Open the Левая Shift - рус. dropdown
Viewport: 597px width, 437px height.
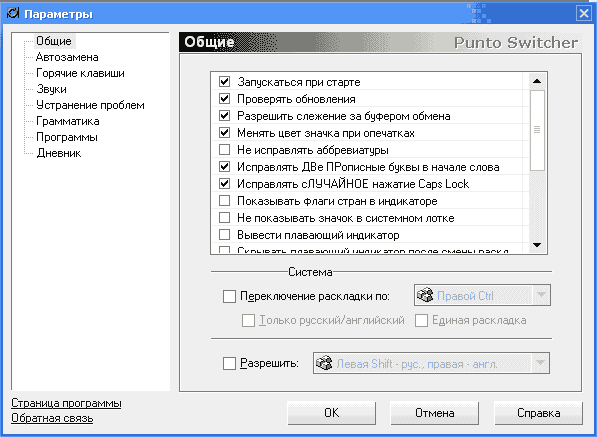pos(540,363)
